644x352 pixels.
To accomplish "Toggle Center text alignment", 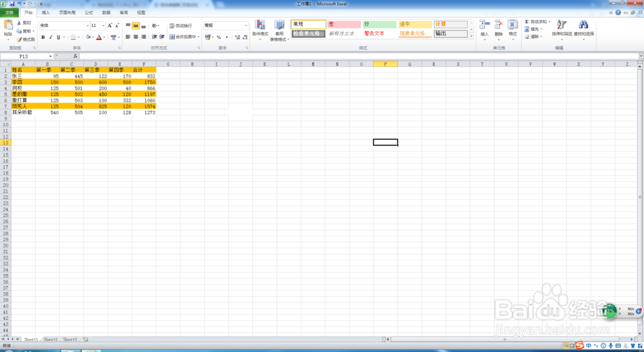I will tap(135, 37).
